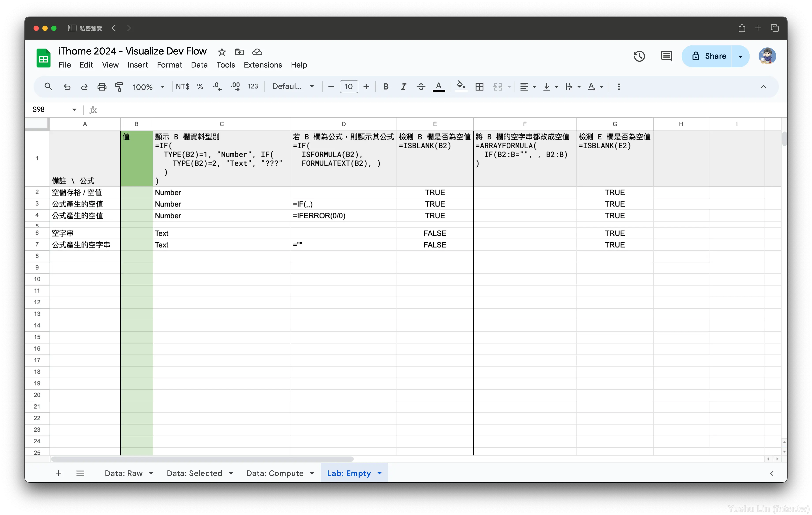The image size is (812, 515).
Task: Click the merge cells icon
Action: pyautogui.click(x=498, y=87)
